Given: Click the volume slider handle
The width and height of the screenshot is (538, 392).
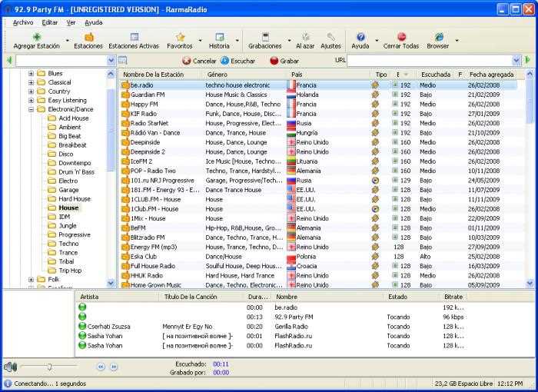Looking at the screenshot, I should tap(49, 367).
